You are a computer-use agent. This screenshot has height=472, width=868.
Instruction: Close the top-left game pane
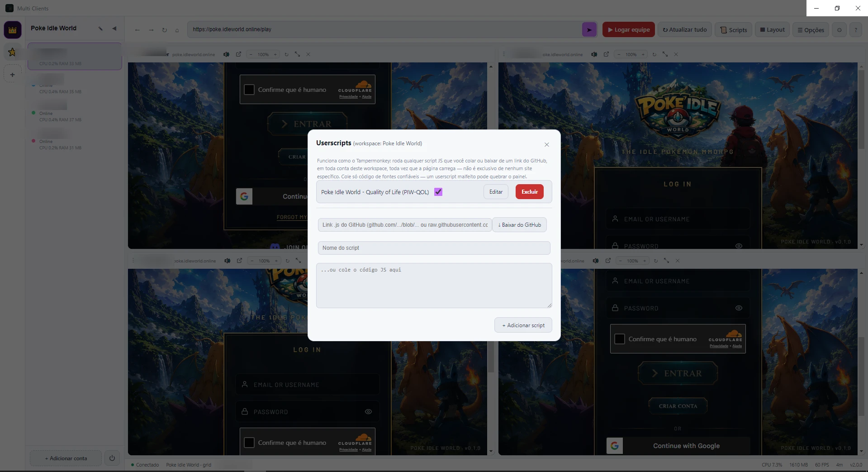coord(308,54)
